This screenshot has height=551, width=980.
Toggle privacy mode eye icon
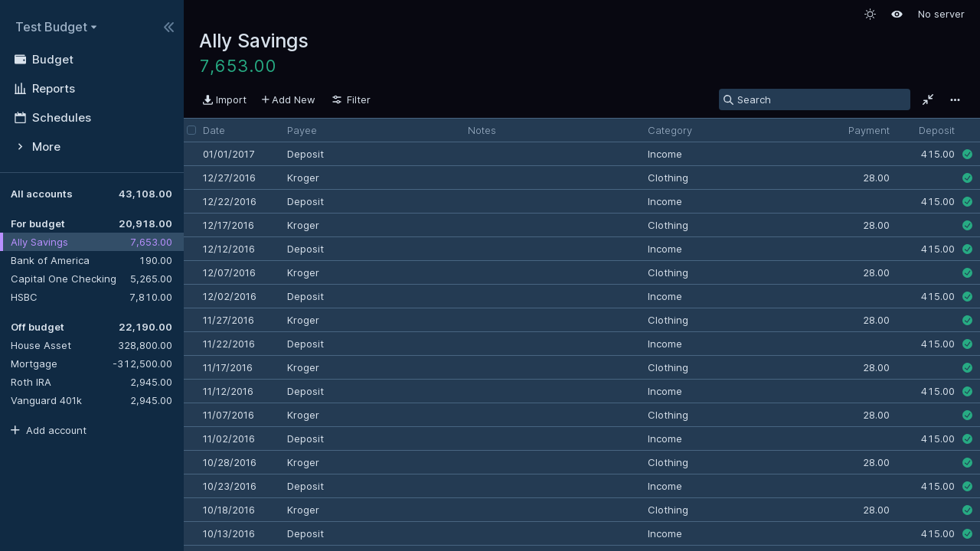click(897, 15)
